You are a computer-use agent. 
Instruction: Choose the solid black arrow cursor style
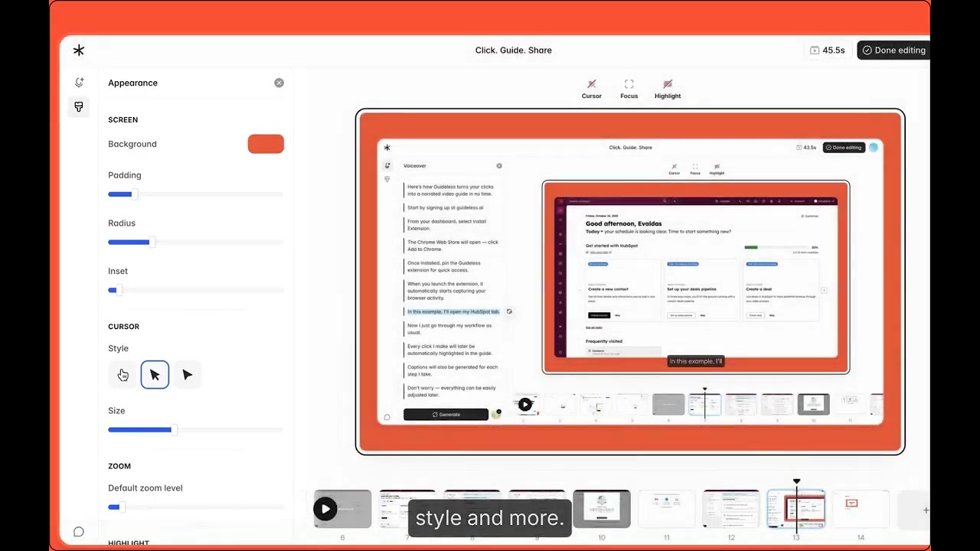click(x=188, y=374)
